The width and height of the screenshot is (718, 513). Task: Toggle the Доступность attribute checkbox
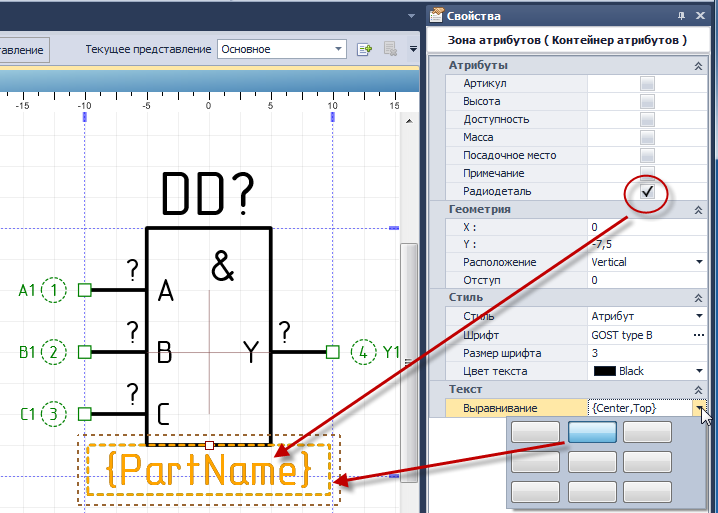(x=647, y=120)
